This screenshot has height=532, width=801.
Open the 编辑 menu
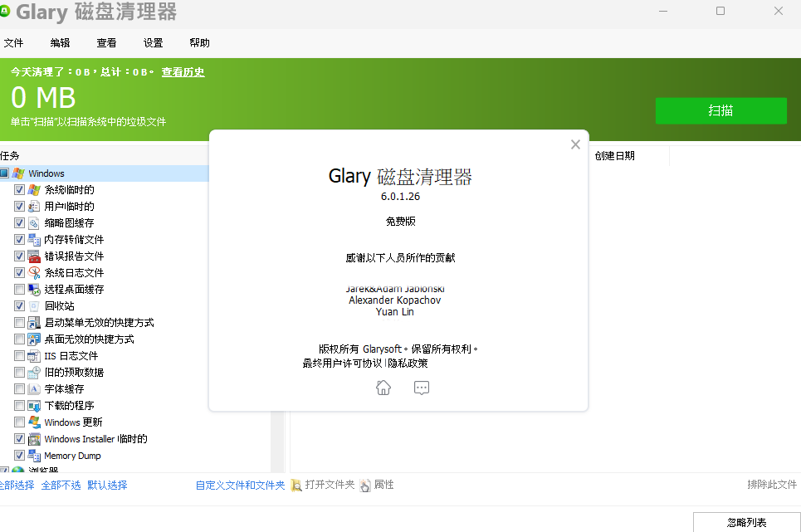click(61, 43)
